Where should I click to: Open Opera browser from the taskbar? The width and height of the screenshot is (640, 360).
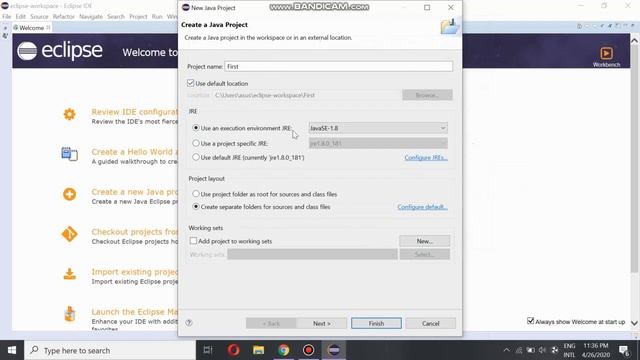point(233,350)
